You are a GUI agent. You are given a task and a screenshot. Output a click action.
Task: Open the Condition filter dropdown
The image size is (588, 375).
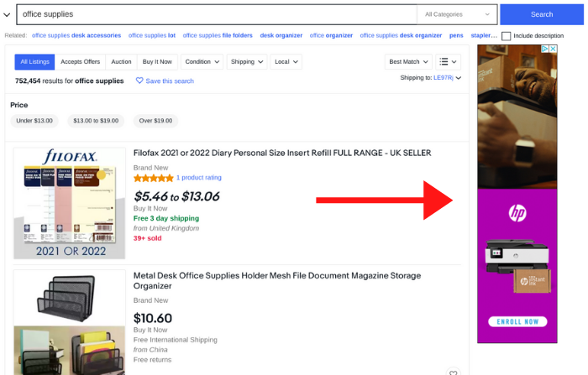(x=202, y=62)
